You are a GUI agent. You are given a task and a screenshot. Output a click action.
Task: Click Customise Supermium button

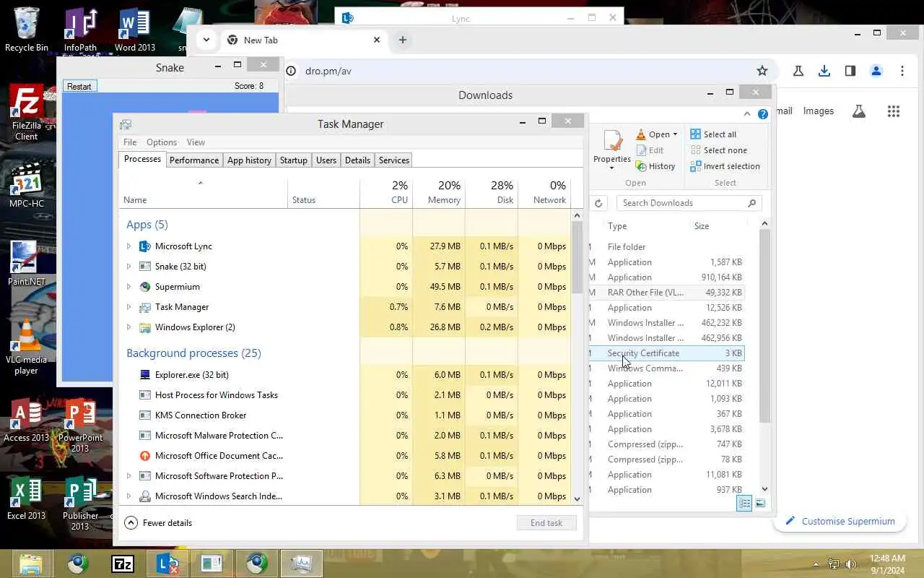840,521
